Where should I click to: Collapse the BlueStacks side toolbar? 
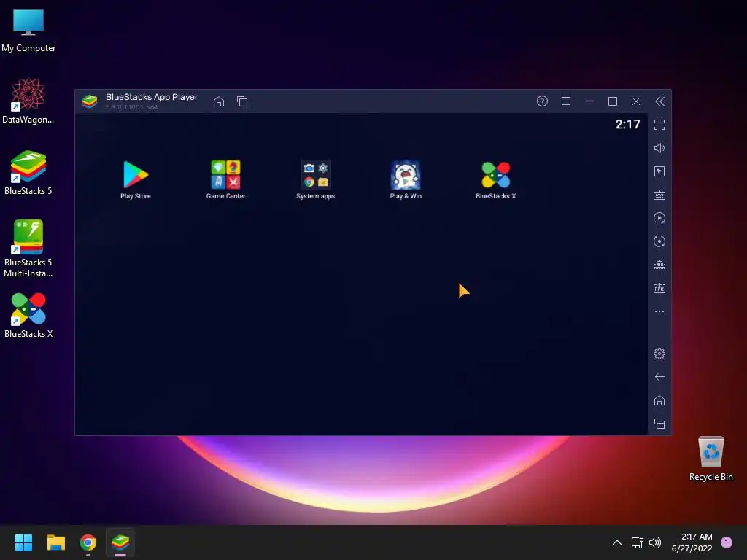(659, 101)
